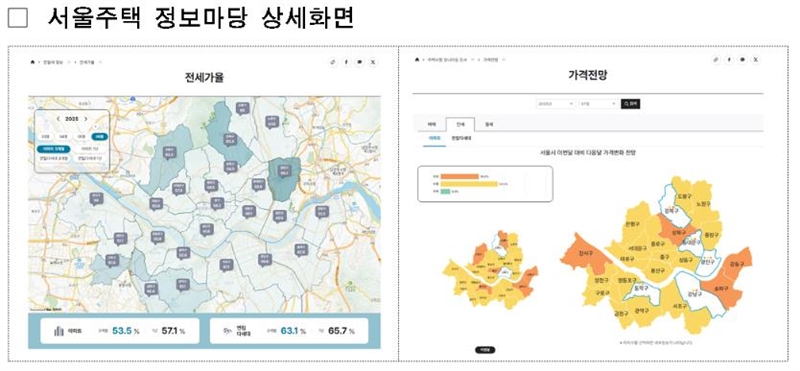Screen dimensions: 800x371
Task: Click the home icon in the 전세가율 breadcrumb
Action: [x=33, y=62]
